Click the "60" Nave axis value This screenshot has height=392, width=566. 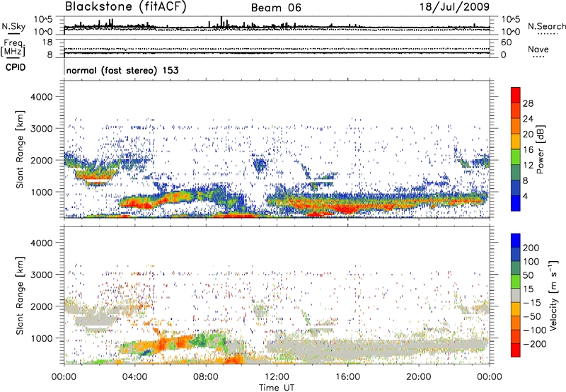click(x=507, y=42)
